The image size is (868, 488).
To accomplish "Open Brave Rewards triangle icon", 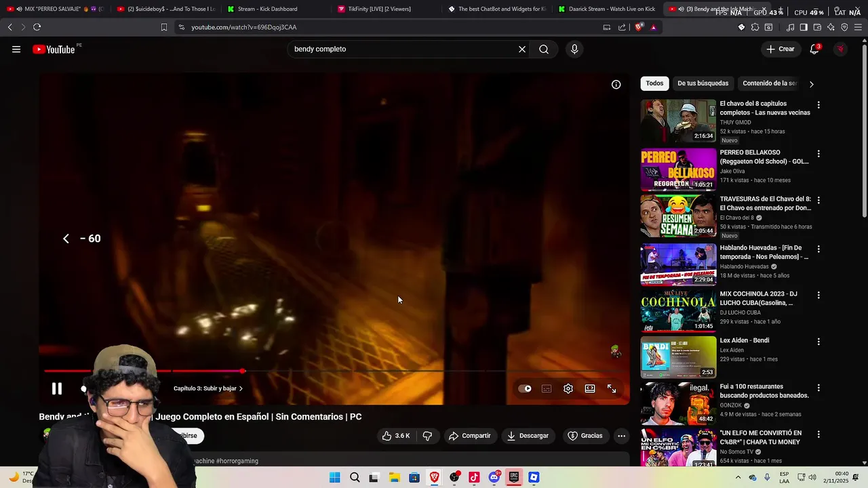I will pos(653,27).
